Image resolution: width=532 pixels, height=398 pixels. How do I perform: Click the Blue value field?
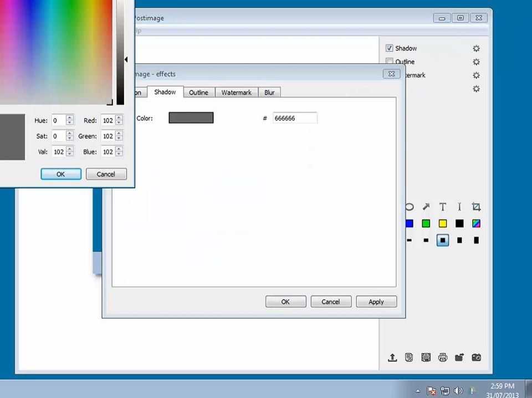tap(108, 152)
